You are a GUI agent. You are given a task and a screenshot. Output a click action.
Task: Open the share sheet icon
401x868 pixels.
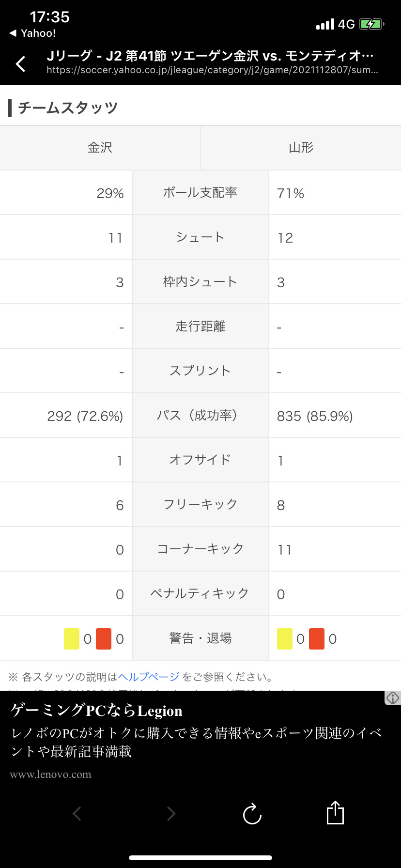pos(335,812)
